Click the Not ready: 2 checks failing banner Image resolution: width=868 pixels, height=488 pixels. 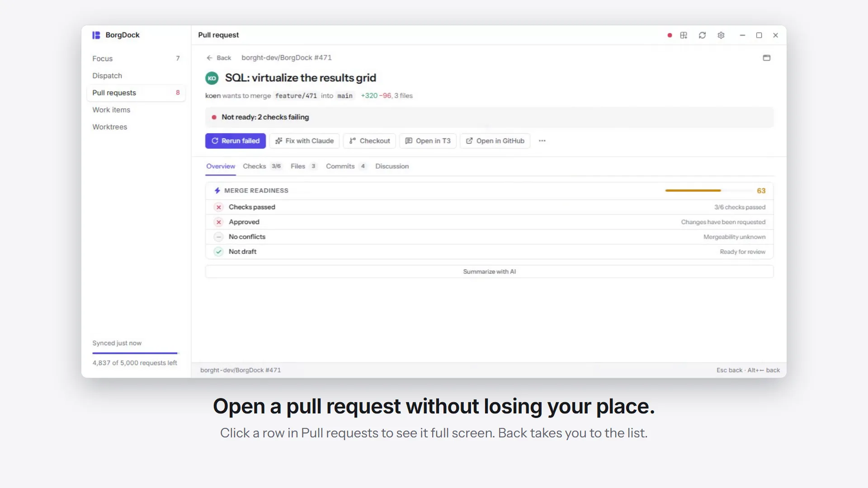[489, 117]
